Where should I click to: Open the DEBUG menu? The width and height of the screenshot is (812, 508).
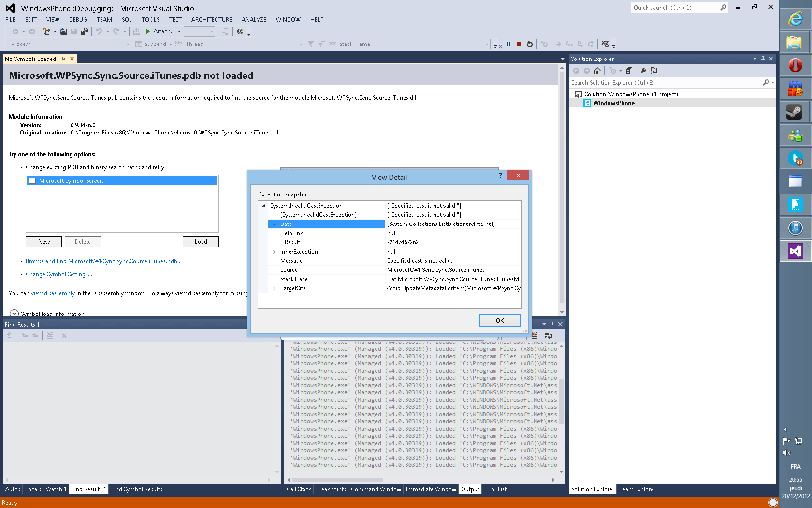point(78,20)
